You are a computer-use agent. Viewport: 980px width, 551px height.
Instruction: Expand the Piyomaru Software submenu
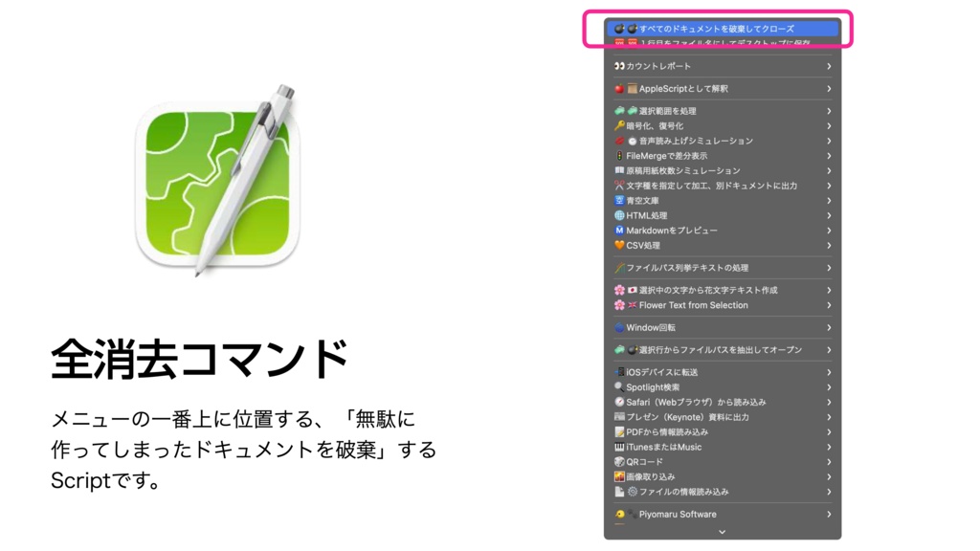tap(829, 514)
